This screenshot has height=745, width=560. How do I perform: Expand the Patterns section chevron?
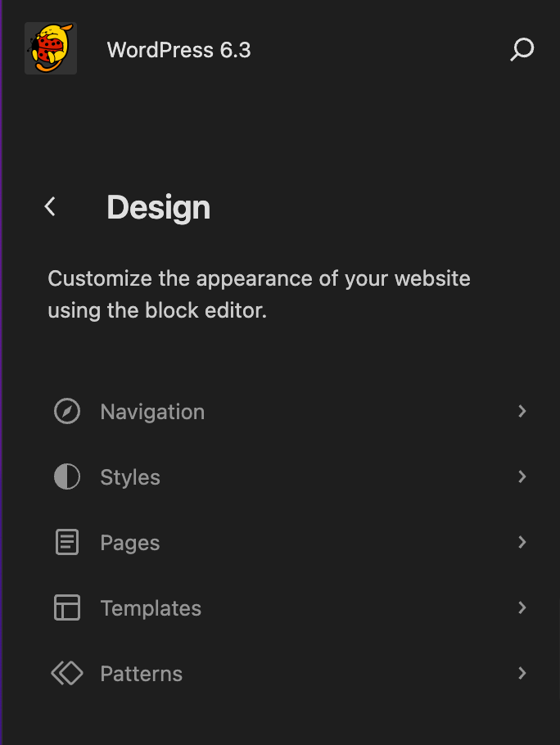pos(522,673)
